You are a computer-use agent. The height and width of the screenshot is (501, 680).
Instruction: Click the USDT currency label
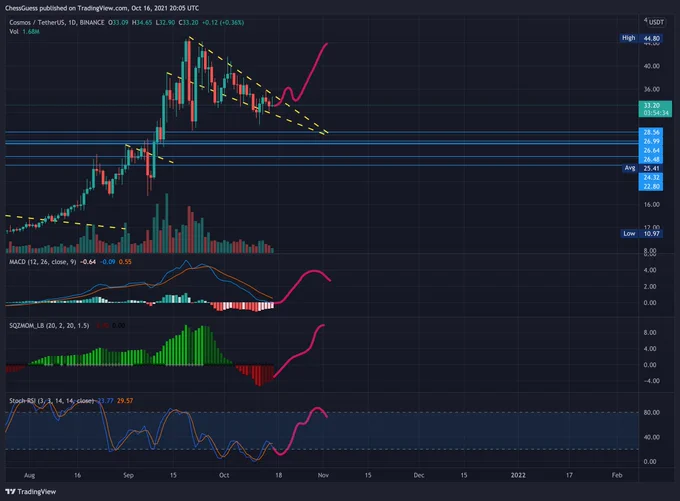coord(656,22)
